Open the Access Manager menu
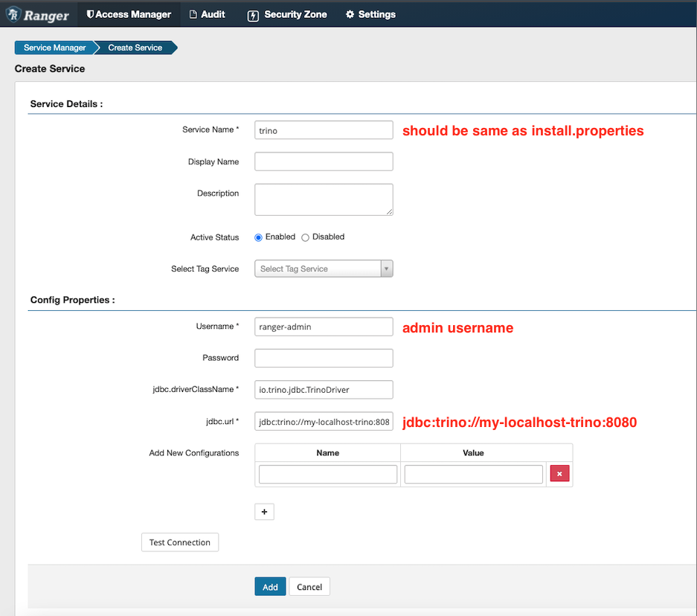Image resolution: width=697 pixels, height=616 pixels. point(129,14)
